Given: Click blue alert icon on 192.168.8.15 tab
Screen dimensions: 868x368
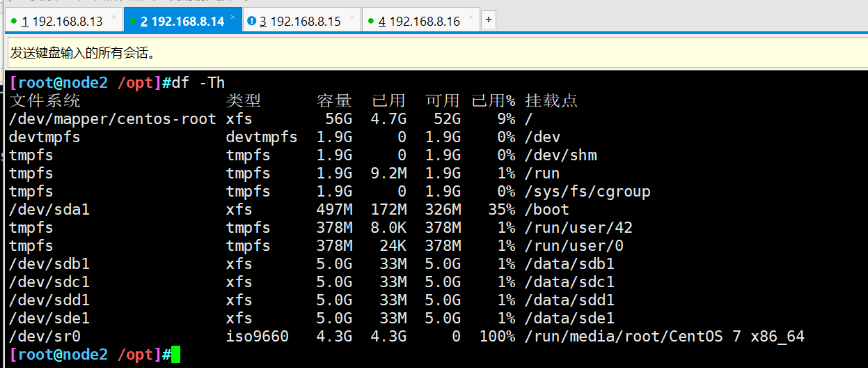Looking at the screenshot, I should [252, 21].
